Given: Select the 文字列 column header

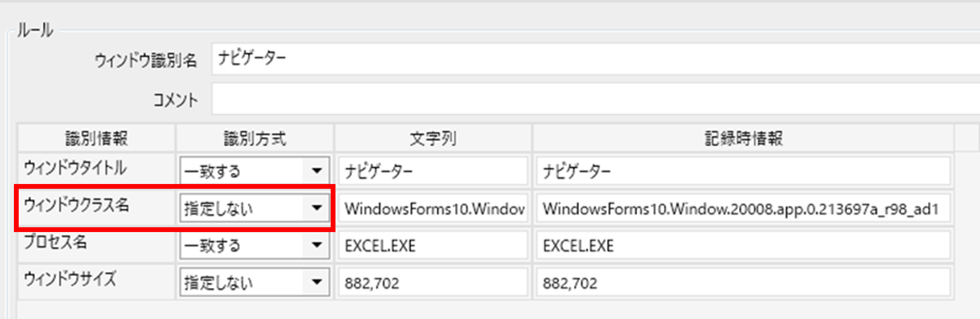Looking at the screenshot, I should tap(433, 138).
